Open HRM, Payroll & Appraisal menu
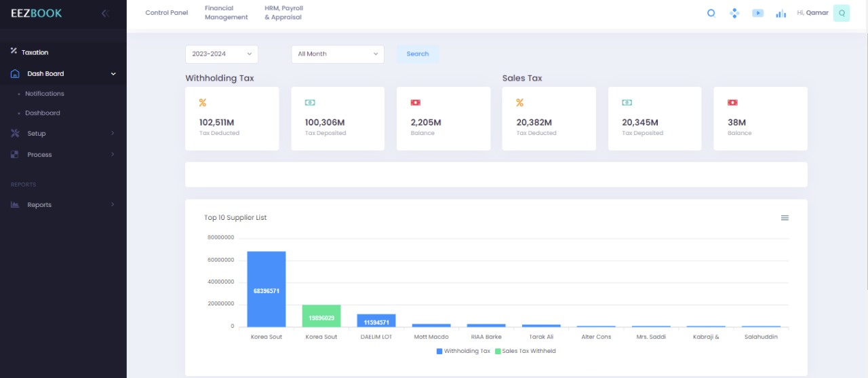The height and width of the screenshot is (378, 868). pos(283,13)
